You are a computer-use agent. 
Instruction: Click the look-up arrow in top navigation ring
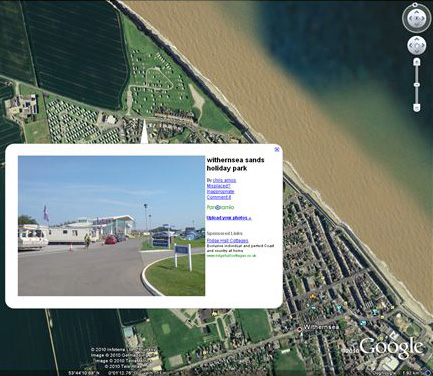[417, 12]
